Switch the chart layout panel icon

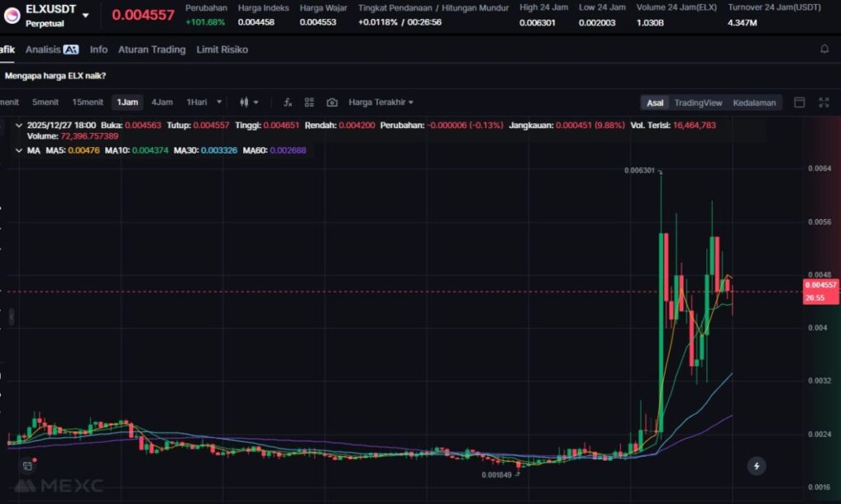(799, 103)
